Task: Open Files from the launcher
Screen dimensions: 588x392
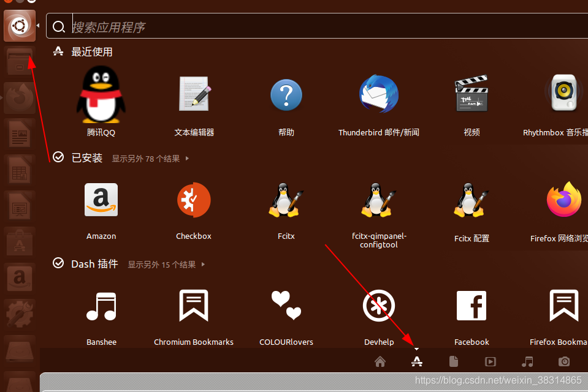Action: pos(20,62)
